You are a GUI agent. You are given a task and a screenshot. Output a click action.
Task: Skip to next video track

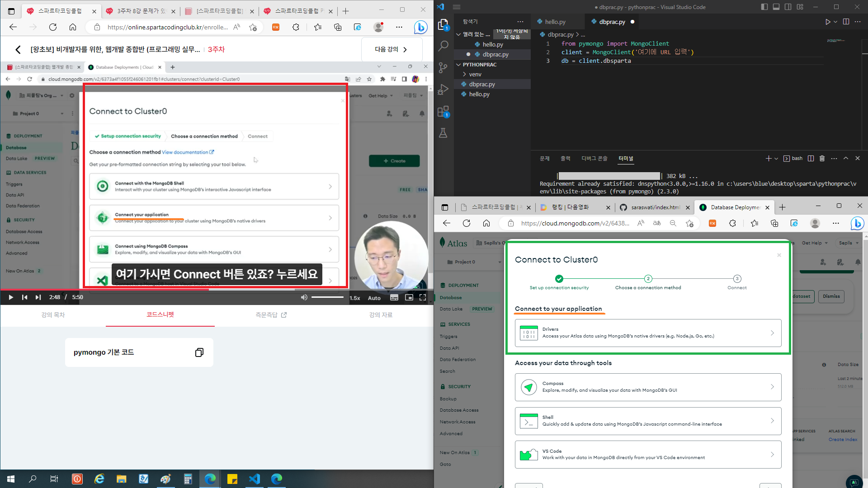(38, 297)
